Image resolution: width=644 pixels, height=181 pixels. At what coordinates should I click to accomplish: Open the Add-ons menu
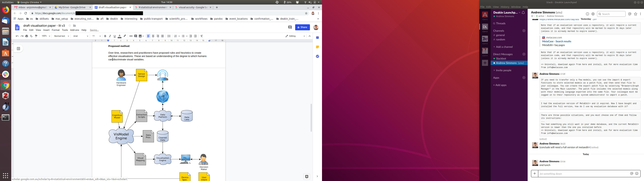(74, 30)
